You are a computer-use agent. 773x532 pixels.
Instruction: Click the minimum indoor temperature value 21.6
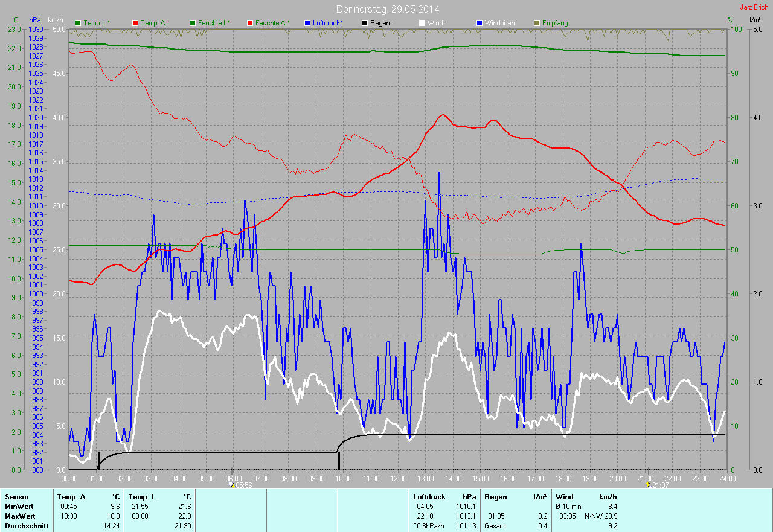tap(184, 507)
